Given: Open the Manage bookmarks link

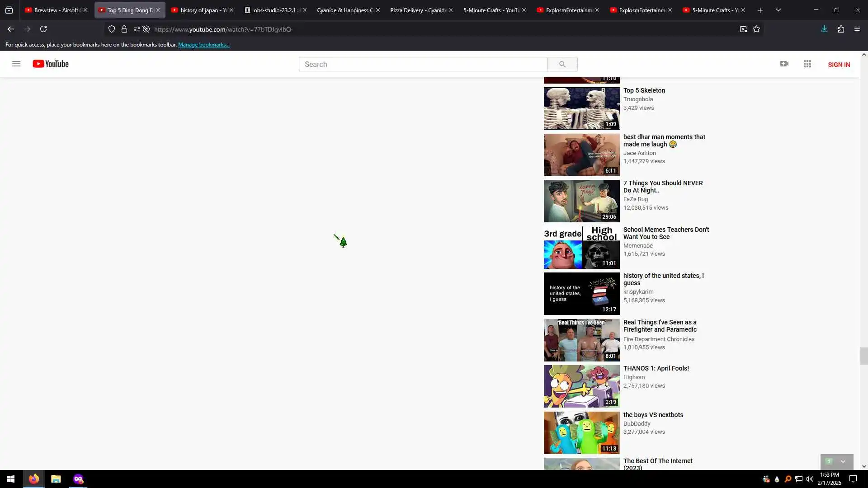Looking at the screenshot, I should click(203, 45).
